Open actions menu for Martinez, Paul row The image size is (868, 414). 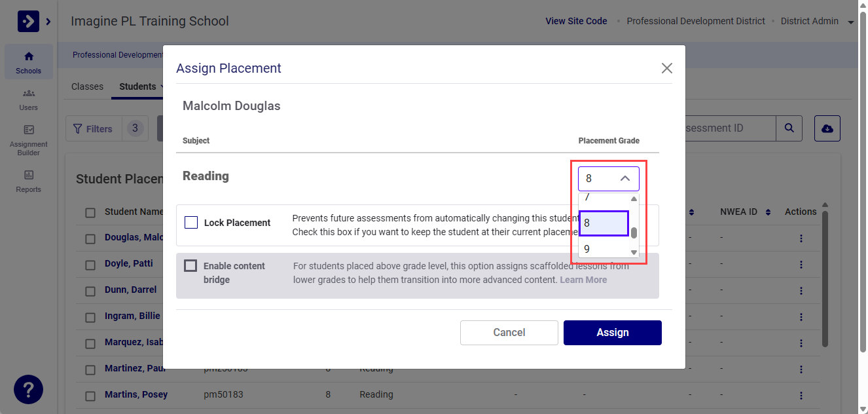point(801,369)
